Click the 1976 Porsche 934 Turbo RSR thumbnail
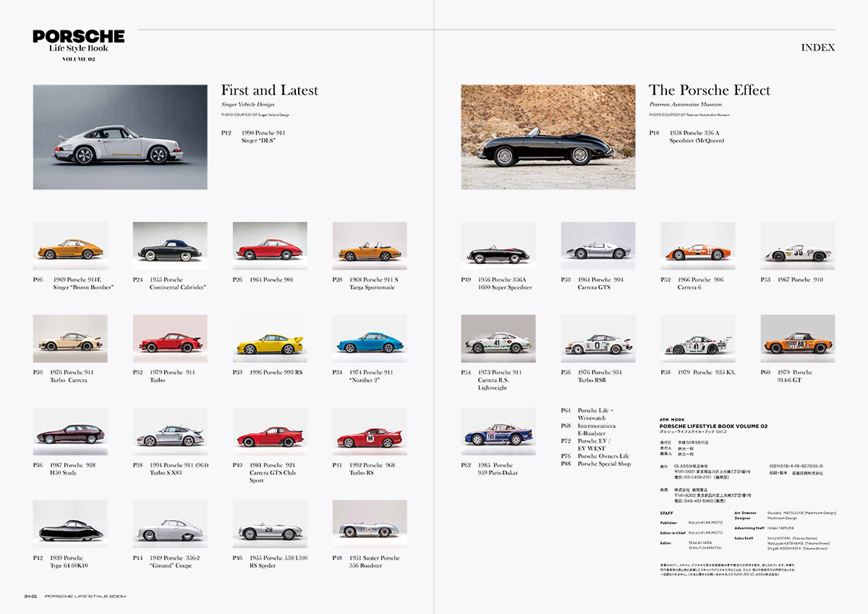This screenshot has height=614, width=868. coord(597,338)
